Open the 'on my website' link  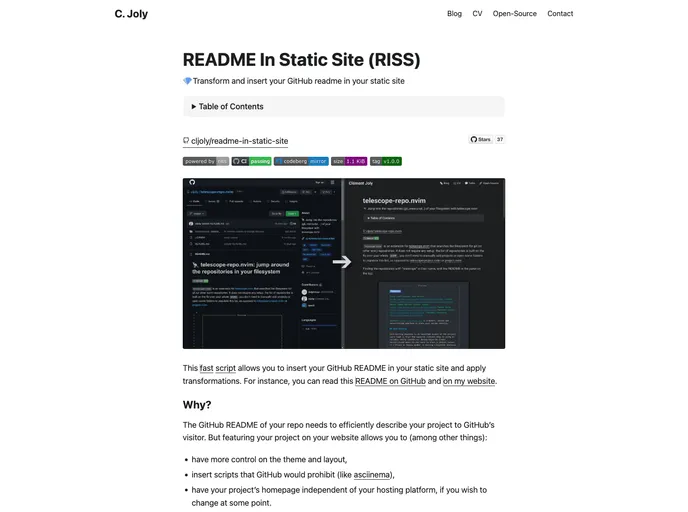click(x=469, y=381)
